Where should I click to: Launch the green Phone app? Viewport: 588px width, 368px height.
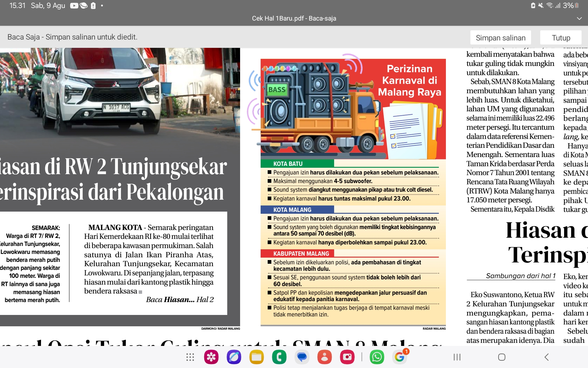[x=279, y=357]
